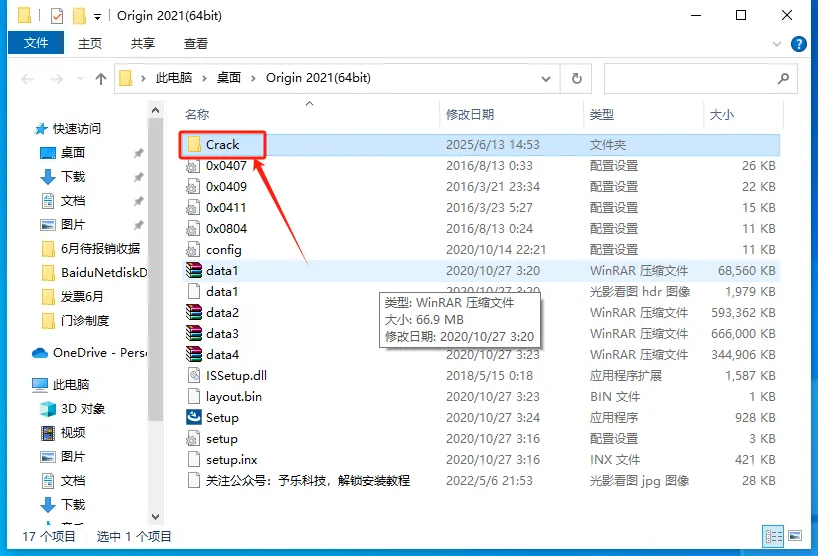Click 桌面 in the address breadcrumb
This screenshot has height=556, width=818.
tap(229, 78)
